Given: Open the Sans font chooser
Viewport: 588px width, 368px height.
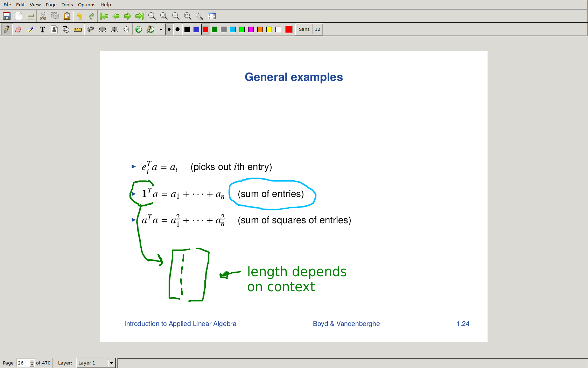Looking at the screenshot, I should pyautogui.click(x=304, y=29).
